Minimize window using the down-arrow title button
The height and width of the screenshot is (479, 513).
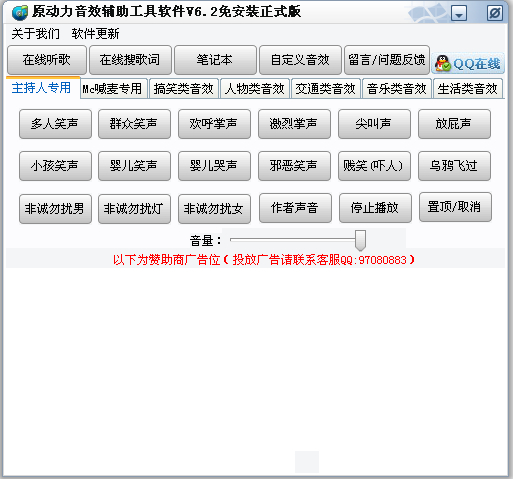pyautogui.click(x=459, y=13)
